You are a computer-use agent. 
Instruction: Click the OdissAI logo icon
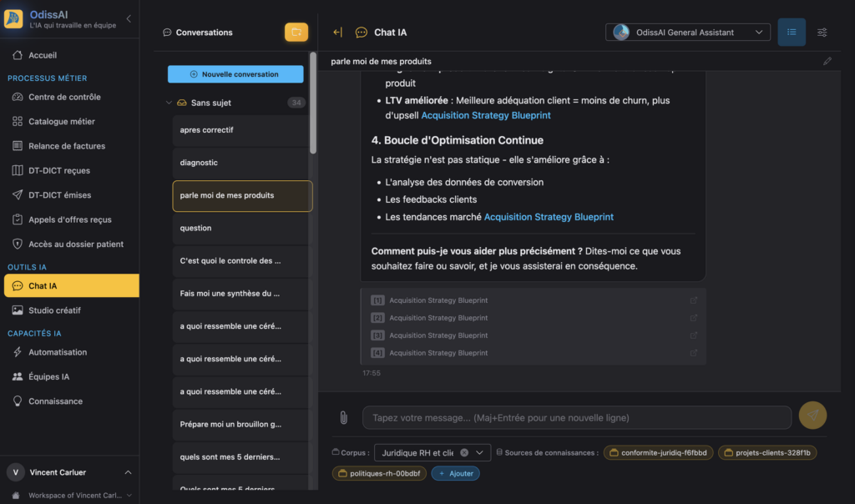[x=13, y=18]
